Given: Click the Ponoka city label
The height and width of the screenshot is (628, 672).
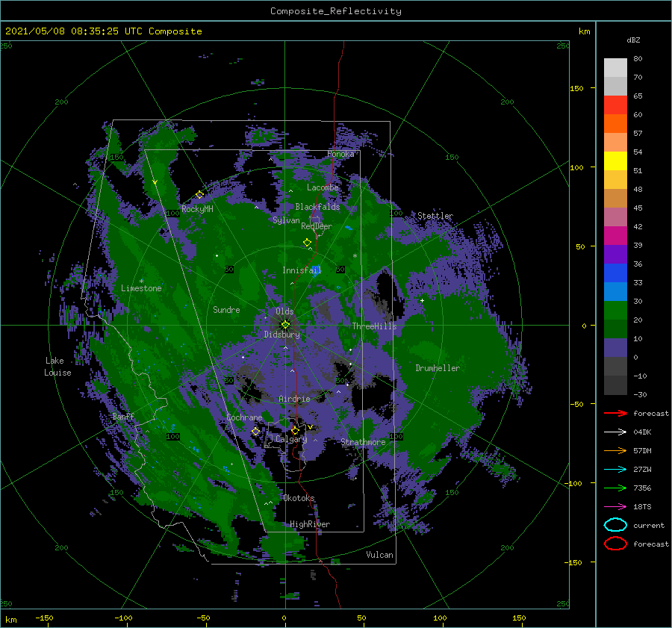Looking at the screenshot, I should pyautogui.click(x=340, y=154).
